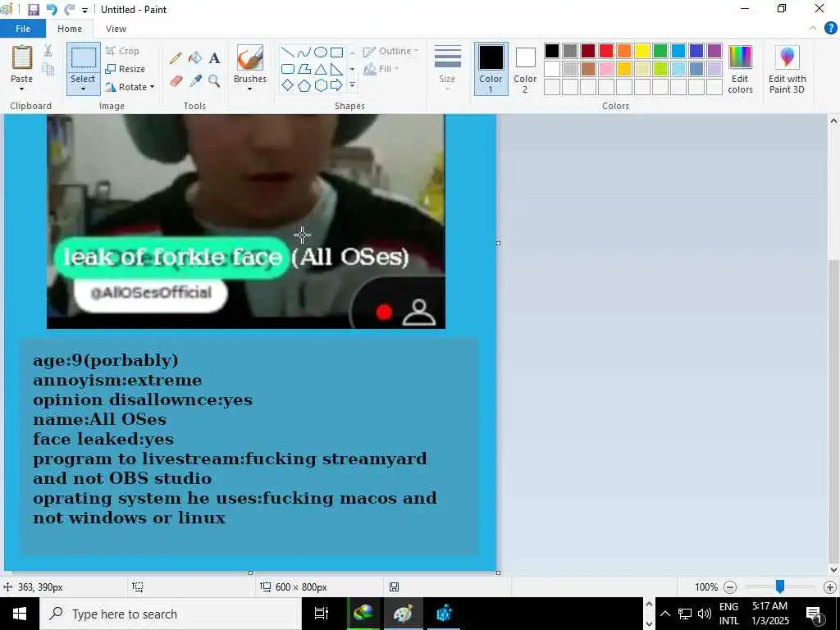Switch to the Home tab
The width and height of the screenshot is (840, 630).
click(x=70, y=29)
